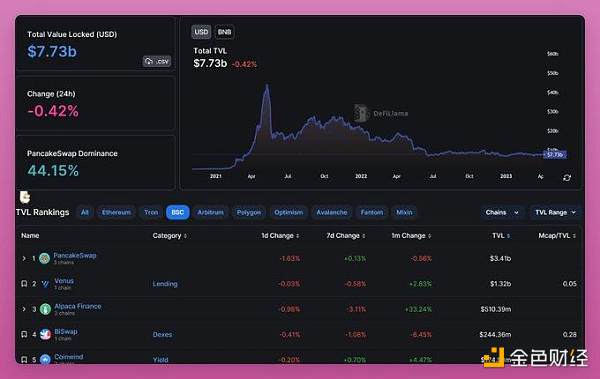The image size is (600, 379).
Task: Open the PancakeSwap logo icon
Action: click(x=45, y=258)
